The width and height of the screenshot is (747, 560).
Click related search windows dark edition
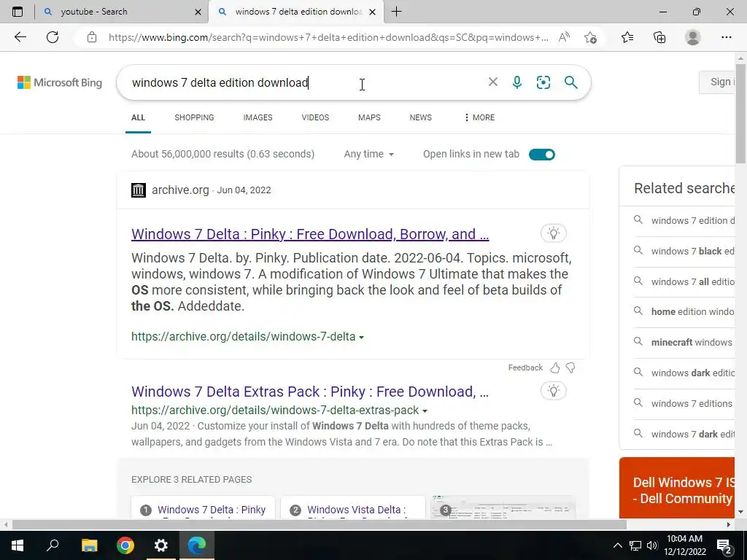point(692,373)
